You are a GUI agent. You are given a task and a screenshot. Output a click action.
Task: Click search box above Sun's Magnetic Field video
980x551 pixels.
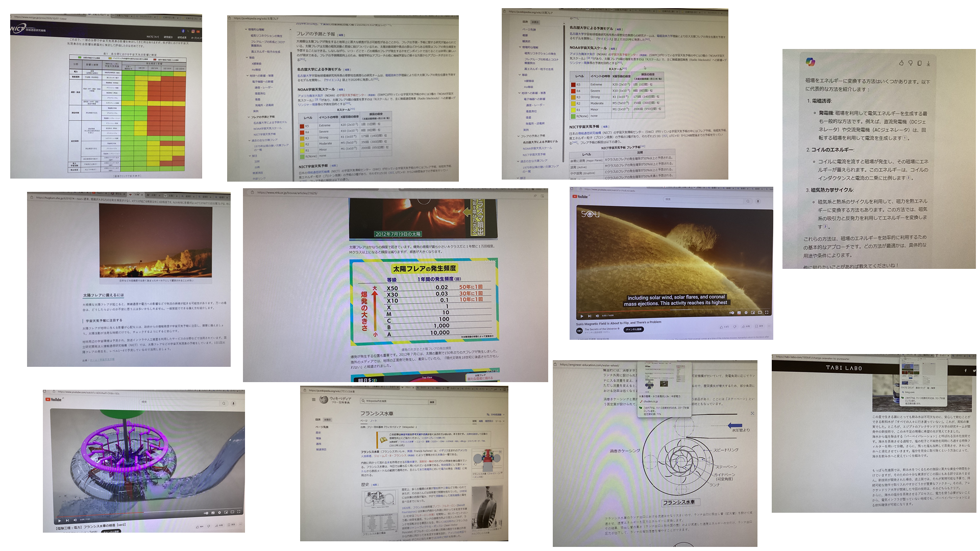coord(702,199)
